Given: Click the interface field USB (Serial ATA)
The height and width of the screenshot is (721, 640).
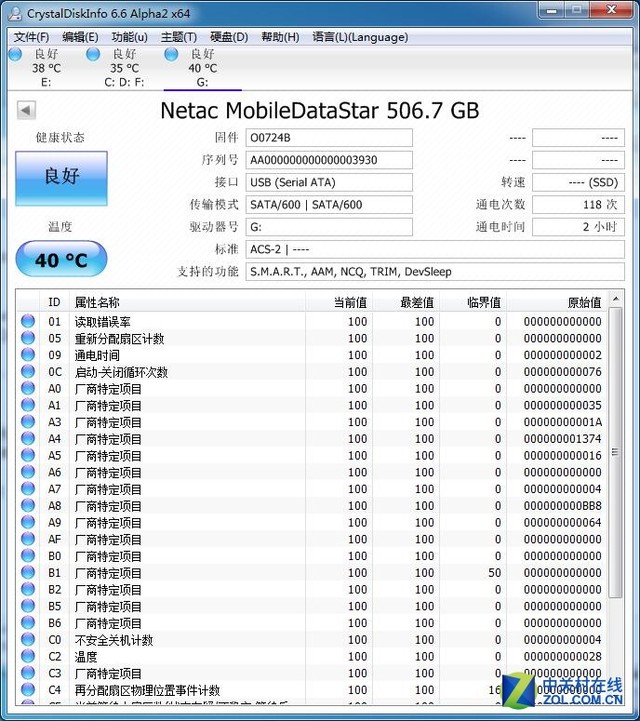Looking at the screenshot, I should (x=329, y=183).
